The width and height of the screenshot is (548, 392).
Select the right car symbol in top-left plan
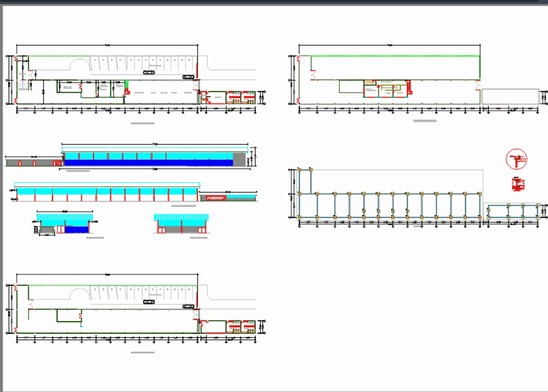pos(189,77)
